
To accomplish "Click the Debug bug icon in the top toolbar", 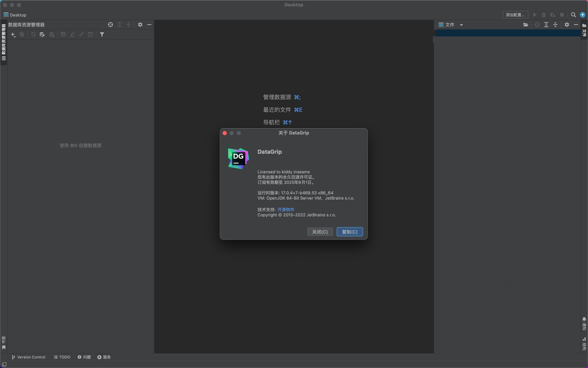I will pos(544,15).
